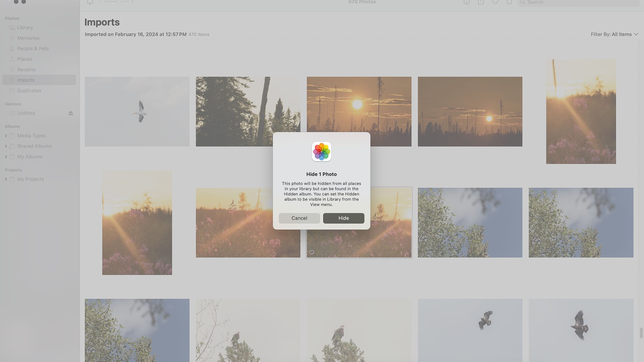Click the aspect ratio view icon
The width and height of the screenshot is (644, 362).
(90, 2)
